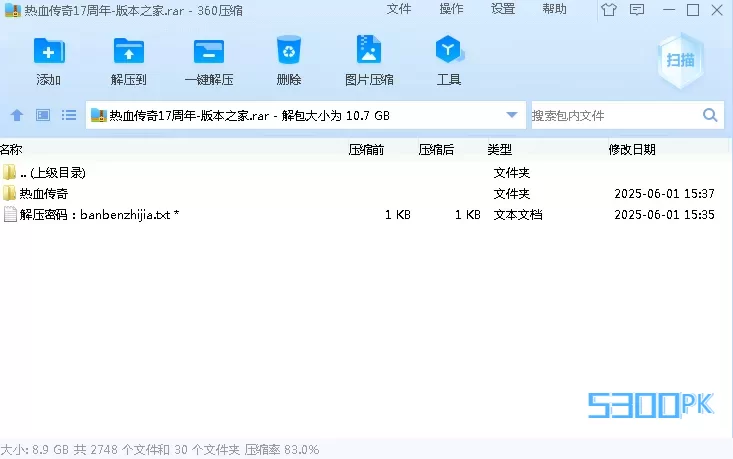Viewport: 733px width, 459px height.
Task: Open the feedback message icon in title bar
Action: [x=637, y=10]
